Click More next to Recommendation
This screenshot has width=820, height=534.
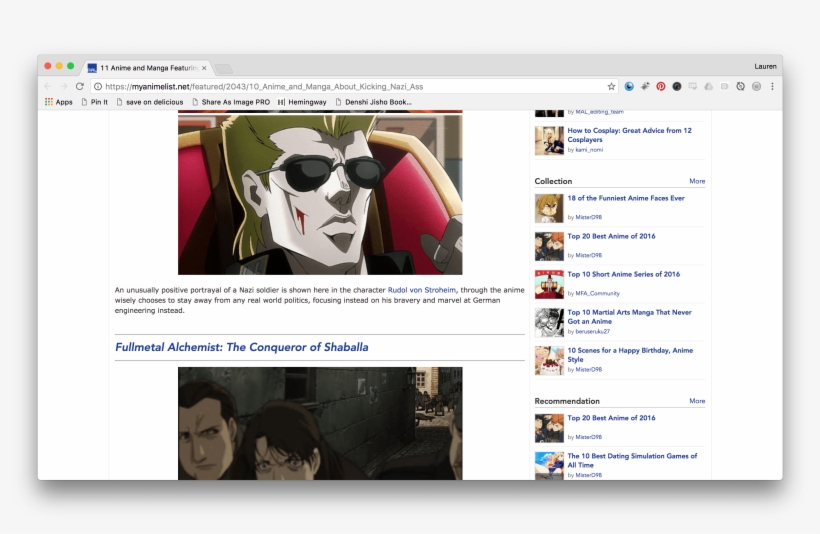tap(697, 401)
